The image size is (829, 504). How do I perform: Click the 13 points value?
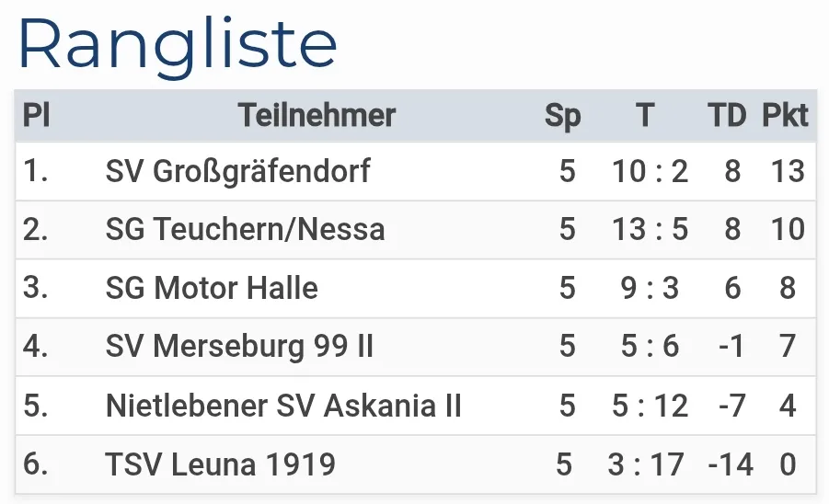[x=788, y=172]
